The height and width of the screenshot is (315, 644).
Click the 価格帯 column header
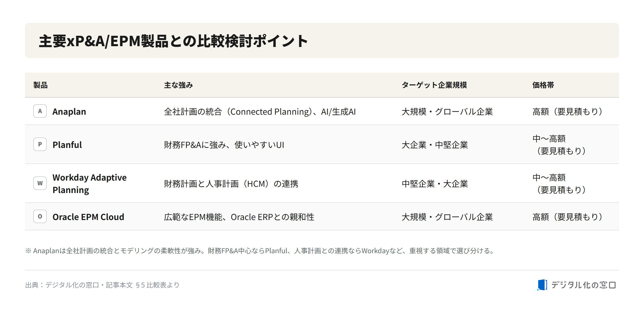[543, 85]
